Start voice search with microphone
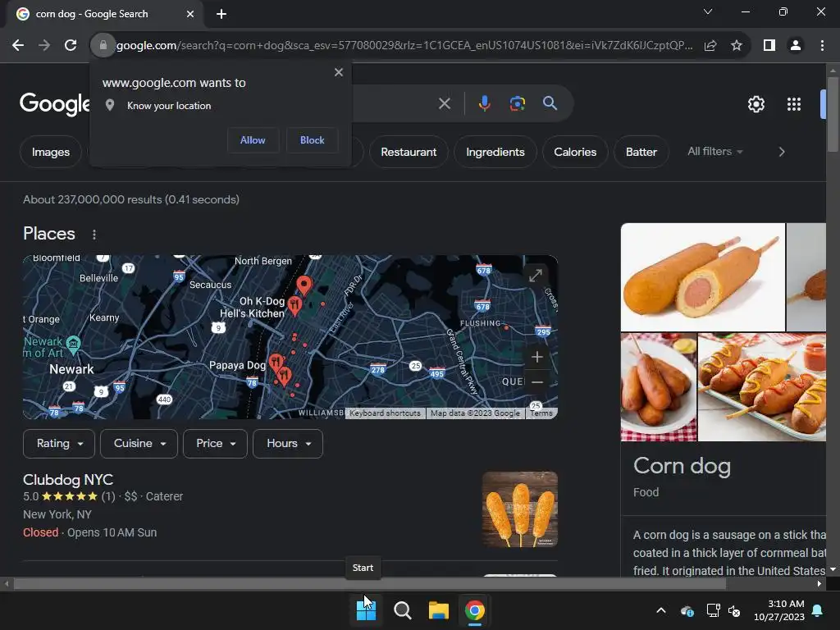This screenshot has height=630, width=840. click(x=484, y=103)
